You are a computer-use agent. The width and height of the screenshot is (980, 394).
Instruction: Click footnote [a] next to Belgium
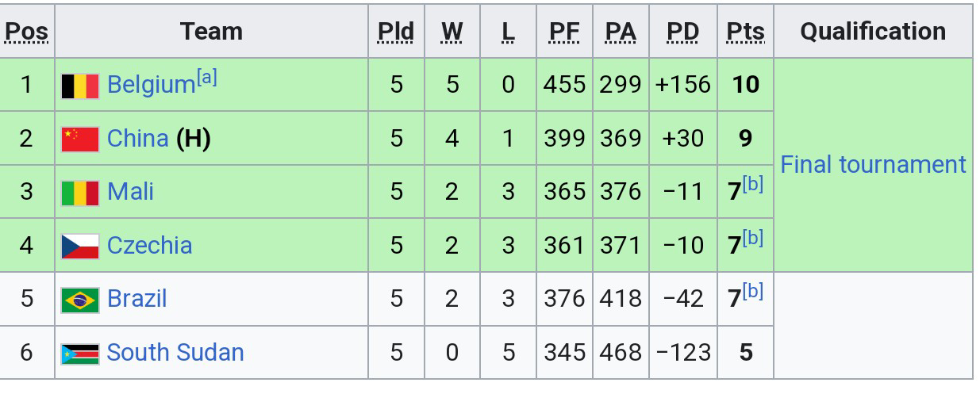(x=206, y=78)
